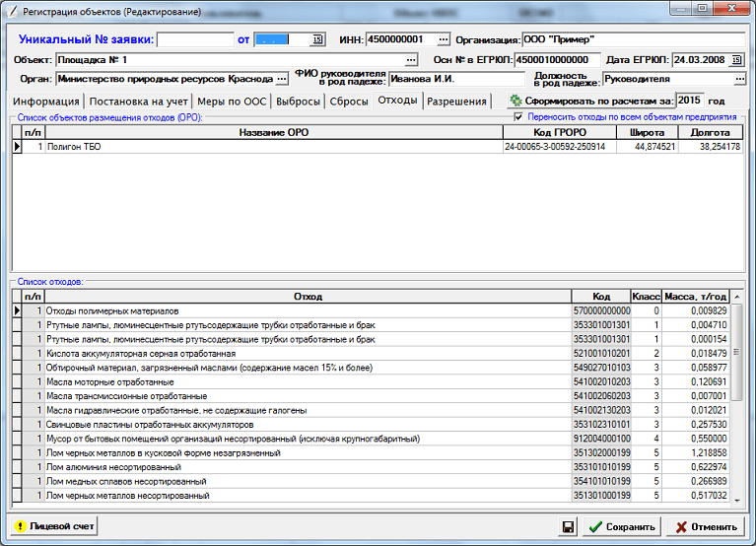Open Орган selection ellipsis button
This screenshot has height=546, width=756.
coord(282,79)
